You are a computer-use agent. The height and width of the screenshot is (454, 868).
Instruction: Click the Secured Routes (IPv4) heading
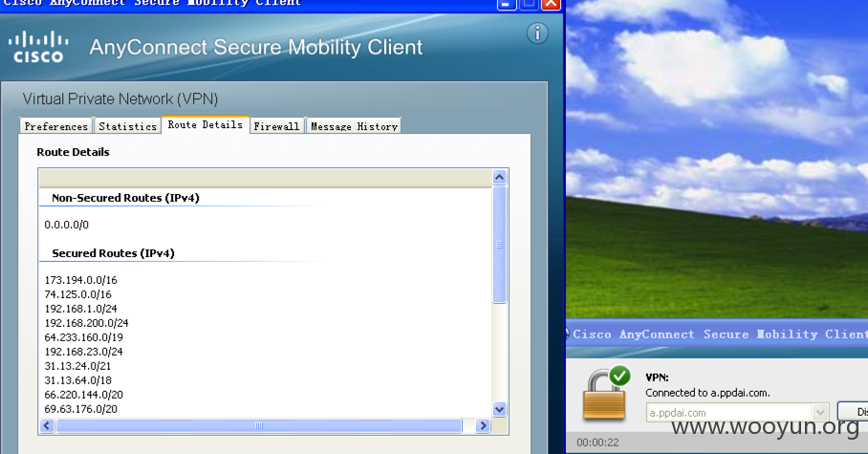click(x=113, y=253)
